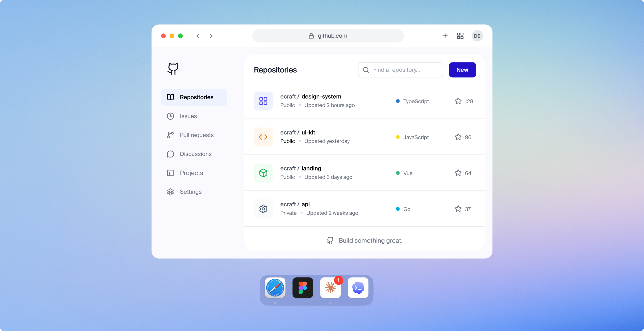Click the green maximize window button

tap(180, 36)
